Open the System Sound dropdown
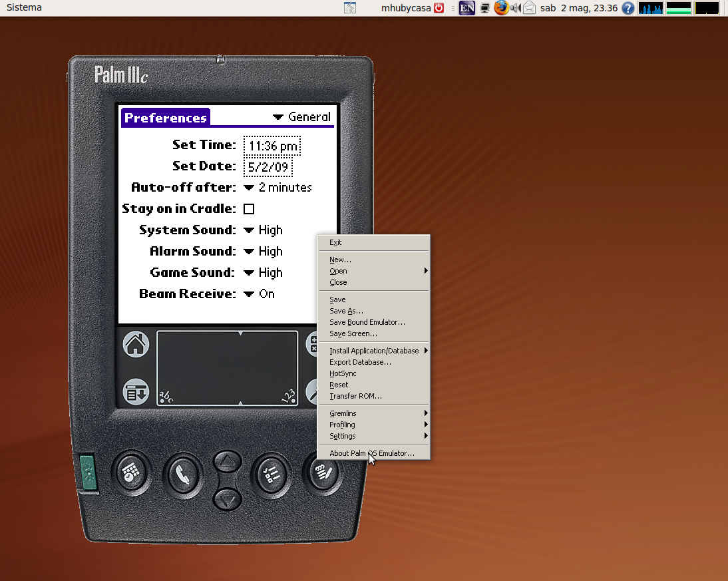Image resolution: width=728 pixels, height=581 pixels. tap(264, 230)
